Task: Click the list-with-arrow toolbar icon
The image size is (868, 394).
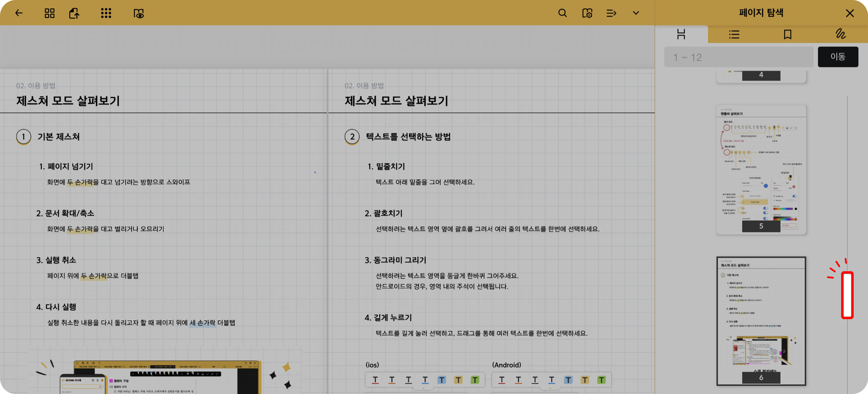Action: coord(611,13)
